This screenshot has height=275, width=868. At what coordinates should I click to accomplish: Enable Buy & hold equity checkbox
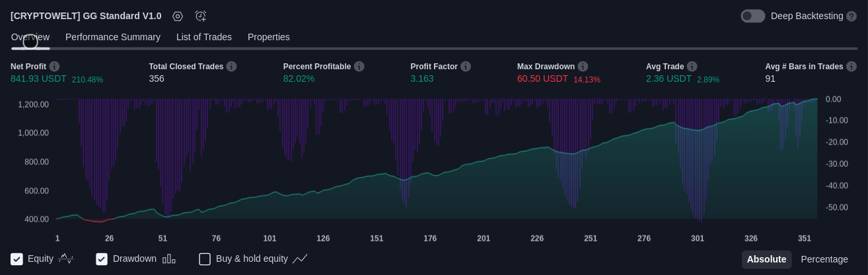pyautogui.click(x=205, y=259)
